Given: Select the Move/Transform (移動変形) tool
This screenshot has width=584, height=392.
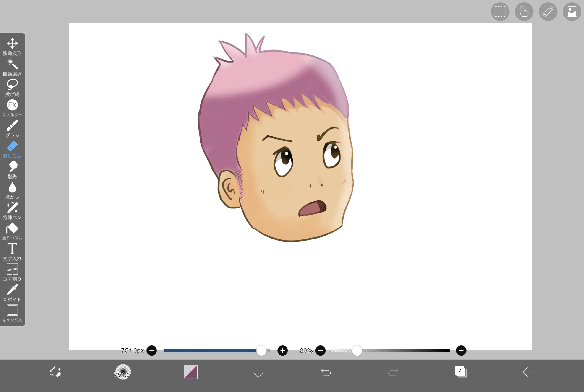Looking at the screenshot, I should click(12, 47).
